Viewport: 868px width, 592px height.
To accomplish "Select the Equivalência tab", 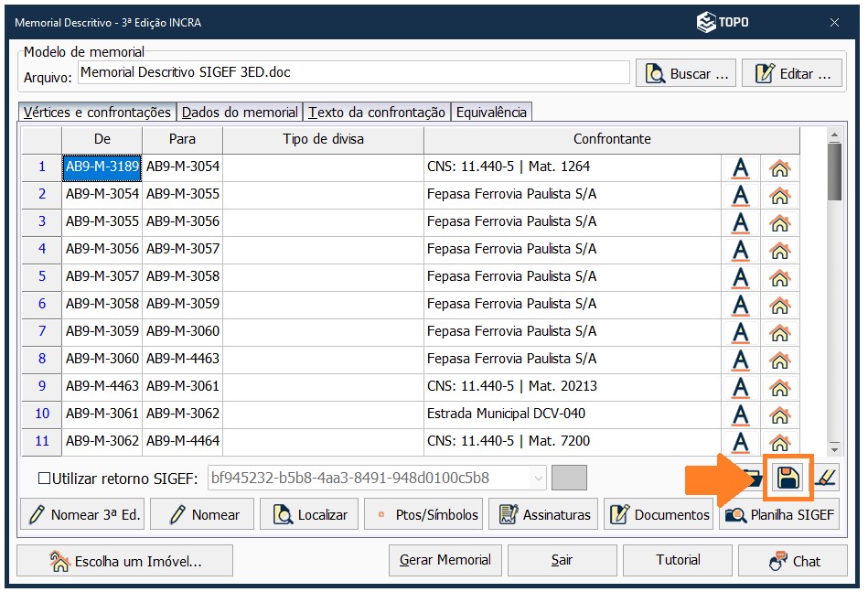I will pos(491,113).
